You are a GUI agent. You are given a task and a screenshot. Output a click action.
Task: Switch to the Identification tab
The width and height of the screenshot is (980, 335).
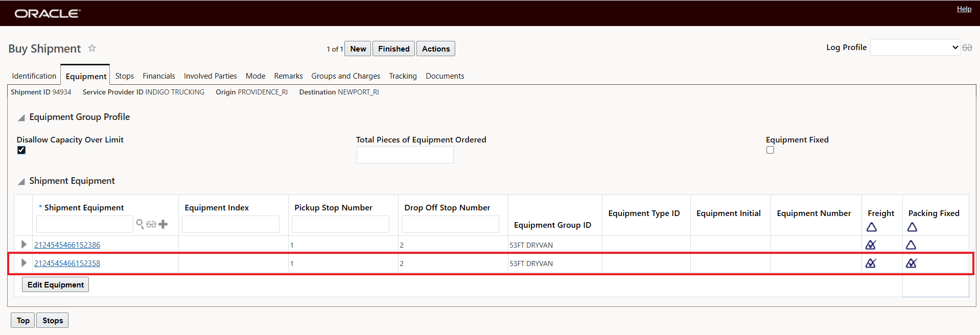tap(34, 76)
